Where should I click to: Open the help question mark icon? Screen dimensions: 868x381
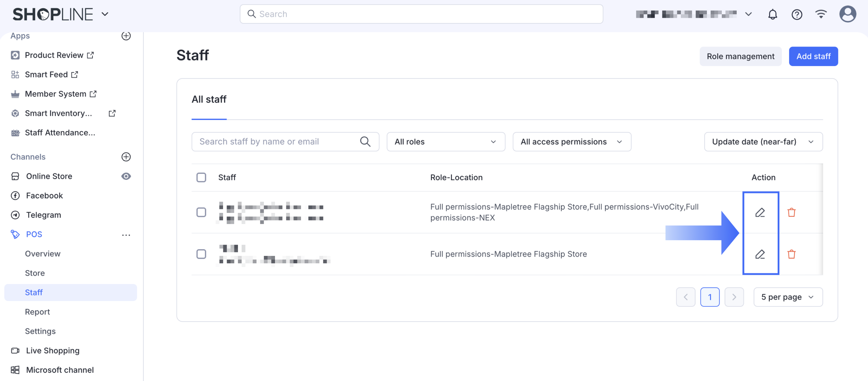click(796, 15)
